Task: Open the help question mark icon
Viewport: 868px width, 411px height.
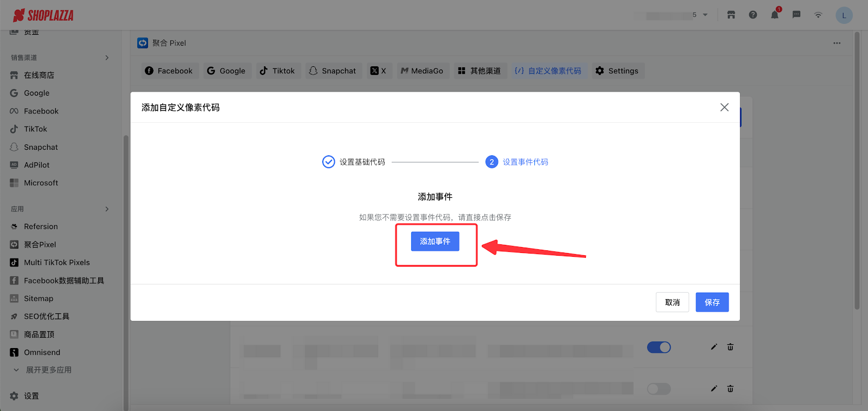Action: pos(753,15)
